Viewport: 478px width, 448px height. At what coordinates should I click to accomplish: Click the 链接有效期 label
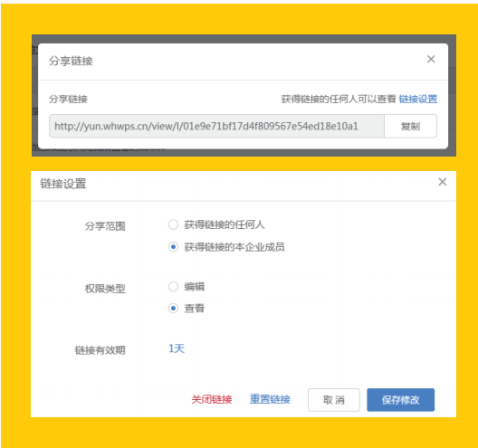[x=100, y=350]
